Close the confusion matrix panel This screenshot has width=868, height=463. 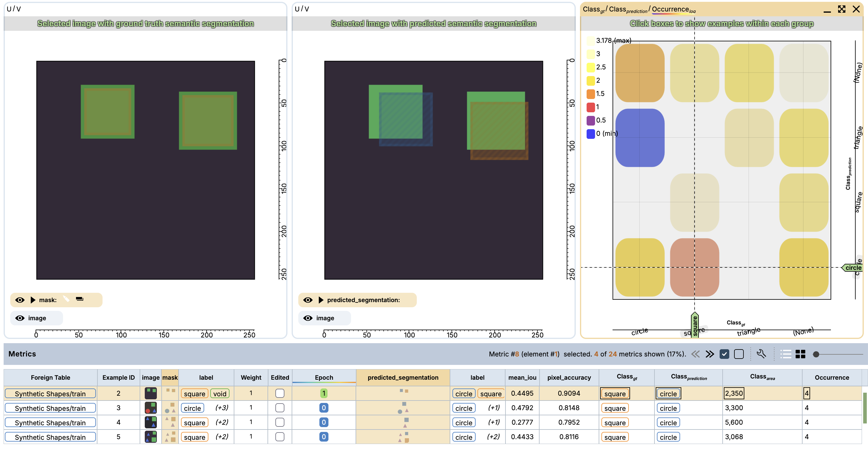coord(856,9)
